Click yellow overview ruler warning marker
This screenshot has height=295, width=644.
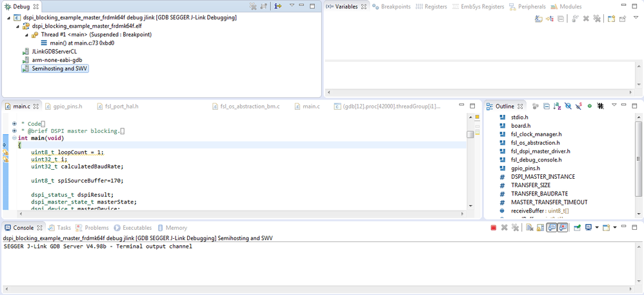pos(478,117)
